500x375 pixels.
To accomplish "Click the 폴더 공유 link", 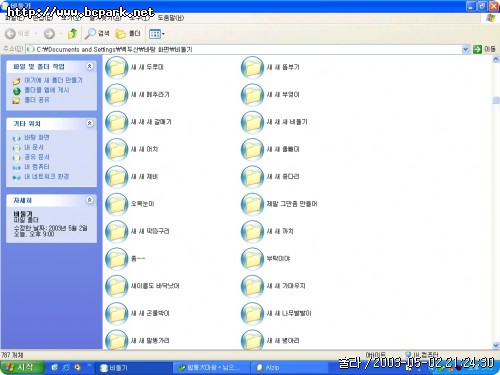I will point(37,100).
